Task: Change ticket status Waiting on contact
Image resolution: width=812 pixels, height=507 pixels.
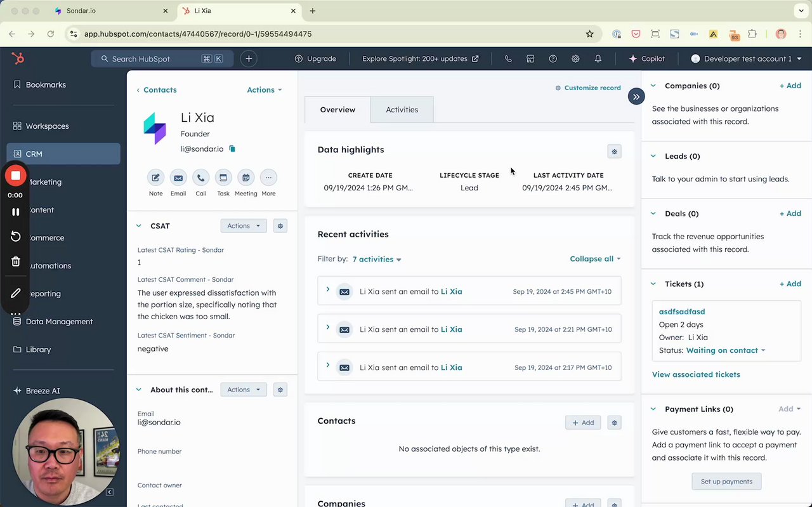Action: click(726, 350)
